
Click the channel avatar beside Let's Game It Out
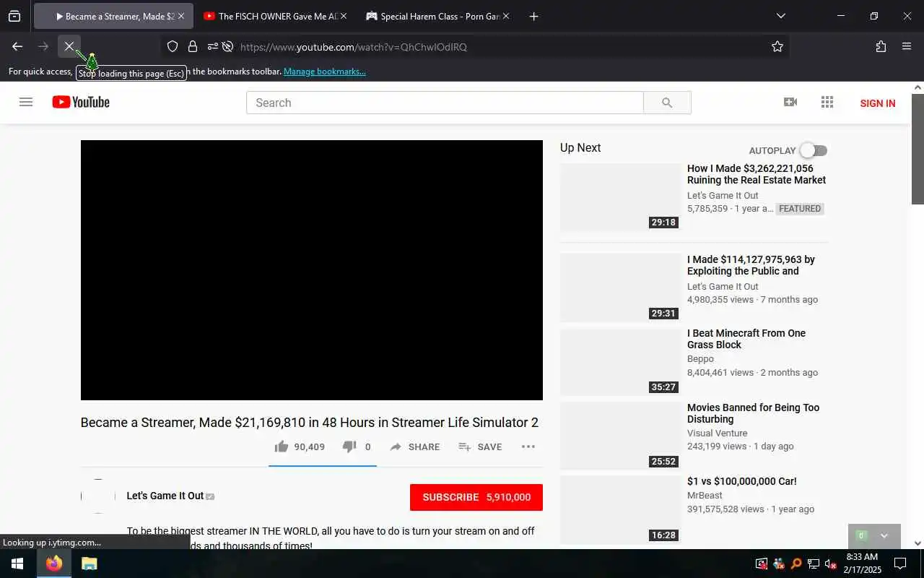point(98,496)
